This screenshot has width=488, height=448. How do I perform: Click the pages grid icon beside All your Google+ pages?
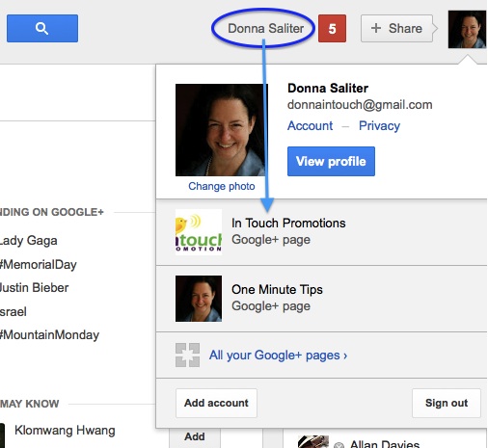click(x=187, y=355)
